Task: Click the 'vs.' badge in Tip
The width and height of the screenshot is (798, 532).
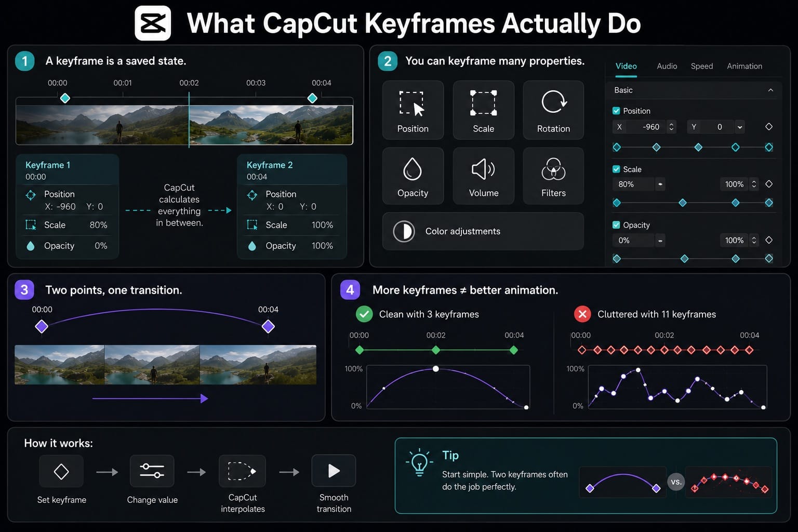Action: coord(676,482)
